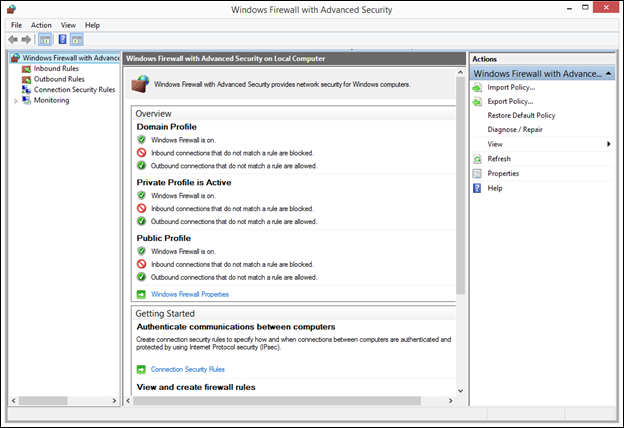Toggle Show/Hide Console Tree toolbar icon
The image size is (624, 428).
point(45,39)
